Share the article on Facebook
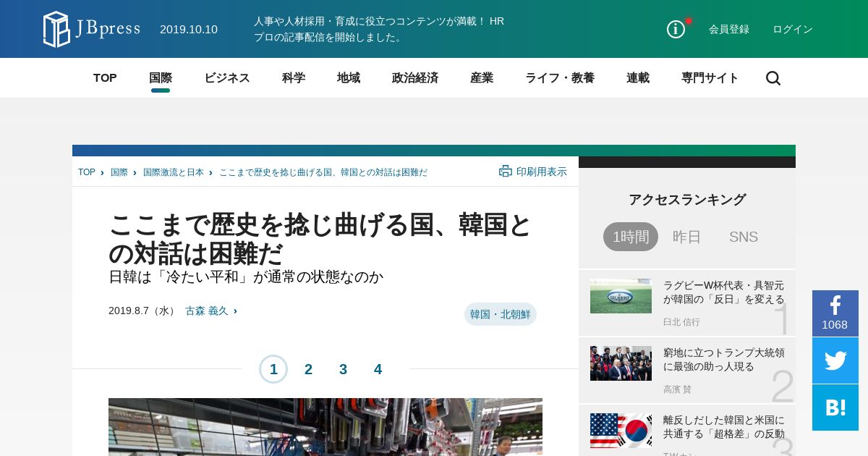868x456 pixels. 835,313
